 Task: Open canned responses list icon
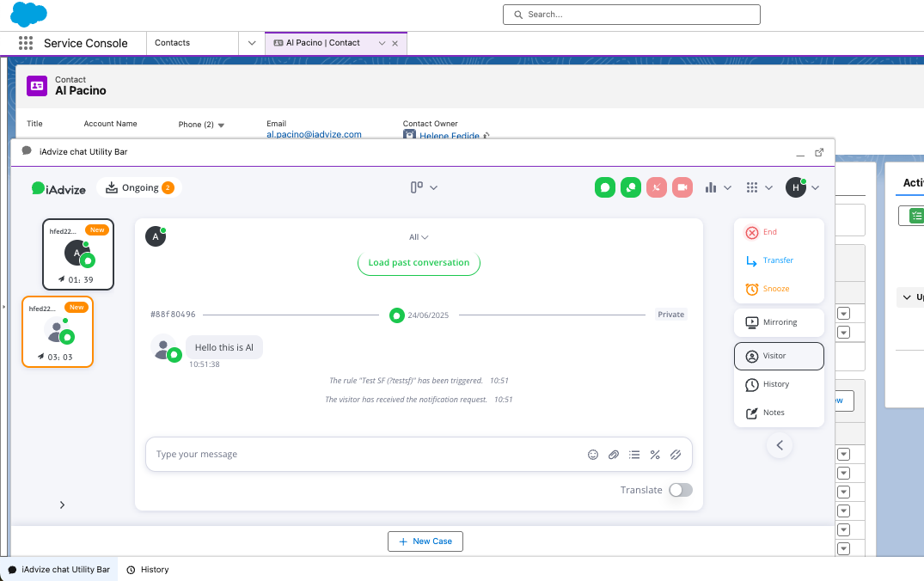(634, 455)
